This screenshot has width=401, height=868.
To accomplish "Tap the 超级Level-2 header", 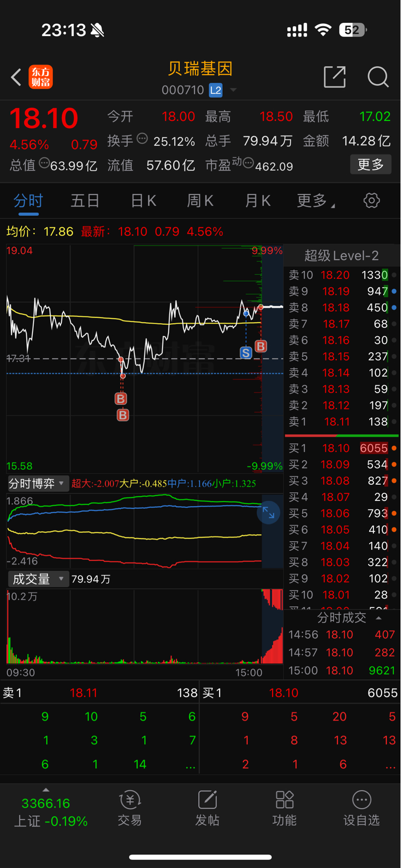I will [342, 256].
